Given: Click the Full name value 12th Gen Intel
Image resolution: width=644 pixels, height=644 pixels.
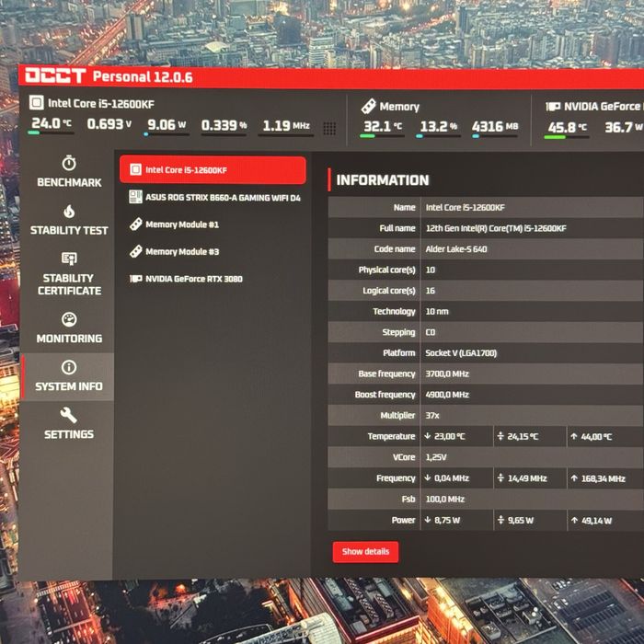Looking at the screenshot, I should pyautogui.click(x=496, y=228).
